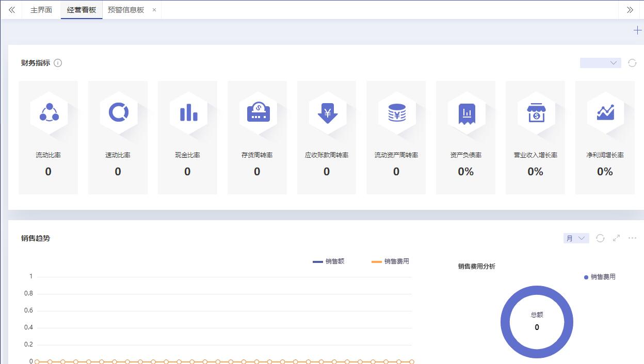Click the 存货周转率 label text
The width and height of the screenshot is (644, 364).
pos(257,155)
